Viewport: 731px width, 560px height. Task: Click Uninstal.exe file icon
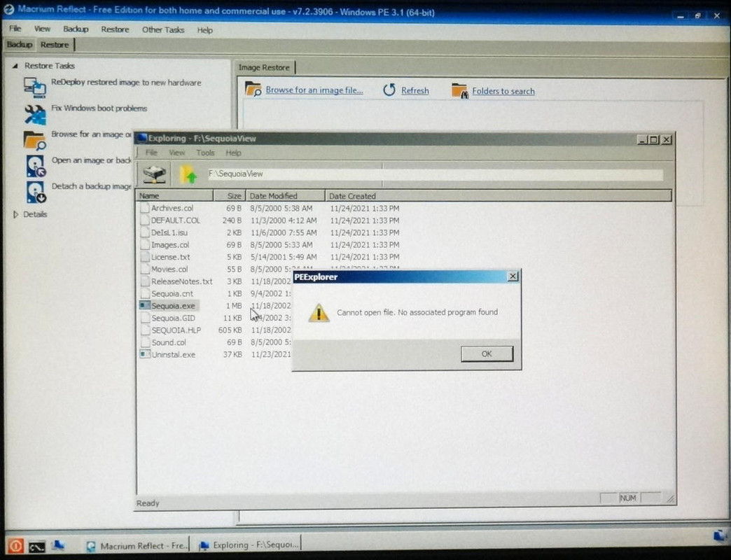[x=145, y=354]
